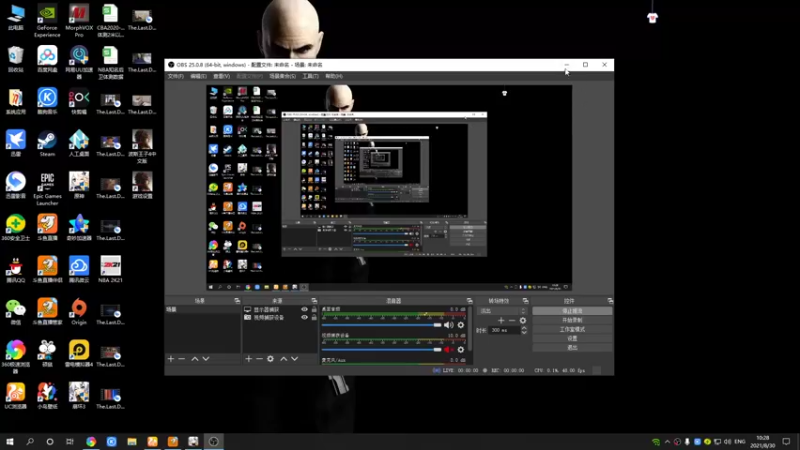Select the Epic Games Launcher desktop icon
This screenshot has width=800, height=450.
pyautogui.click(x=47, y=189)
